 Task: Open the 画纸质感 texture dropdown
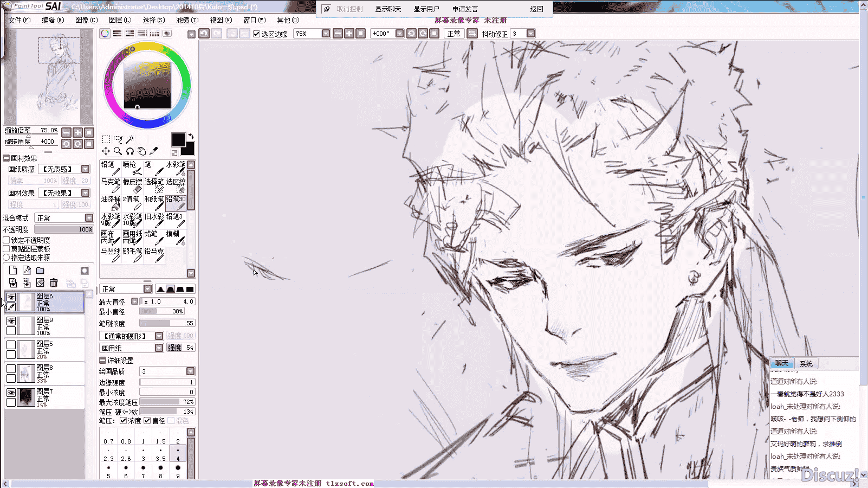pos(86,169)
